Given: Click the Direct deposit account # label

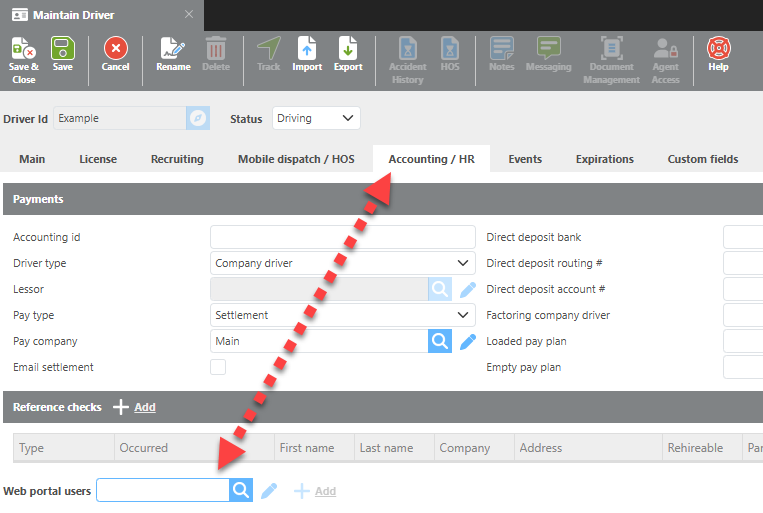Looking at the screenshot, I should 545,289.
